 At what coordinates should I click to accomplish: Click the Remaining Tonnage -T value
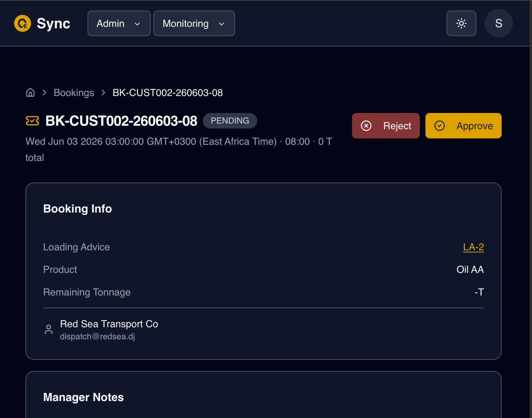coord(479,292)
